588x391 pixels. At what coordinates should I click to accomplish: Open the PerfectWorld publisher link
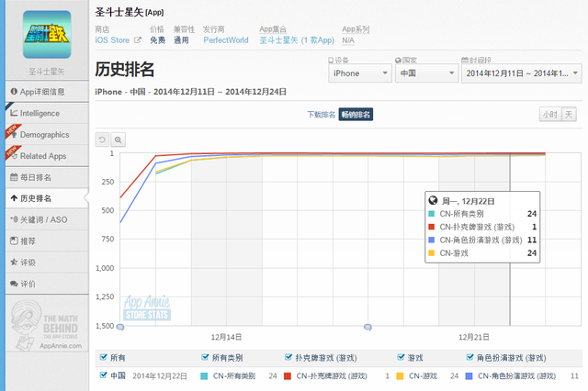point(226,40)
